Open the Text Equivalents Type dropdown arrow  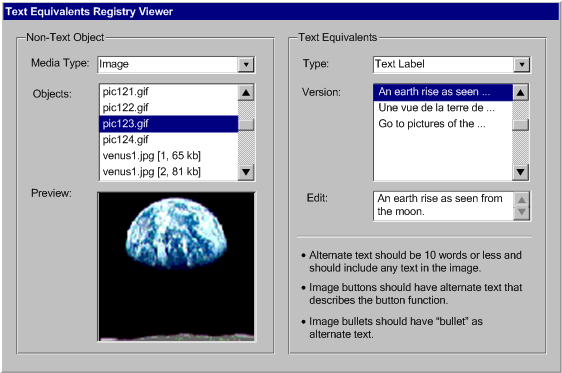click(x=521, y=65)
